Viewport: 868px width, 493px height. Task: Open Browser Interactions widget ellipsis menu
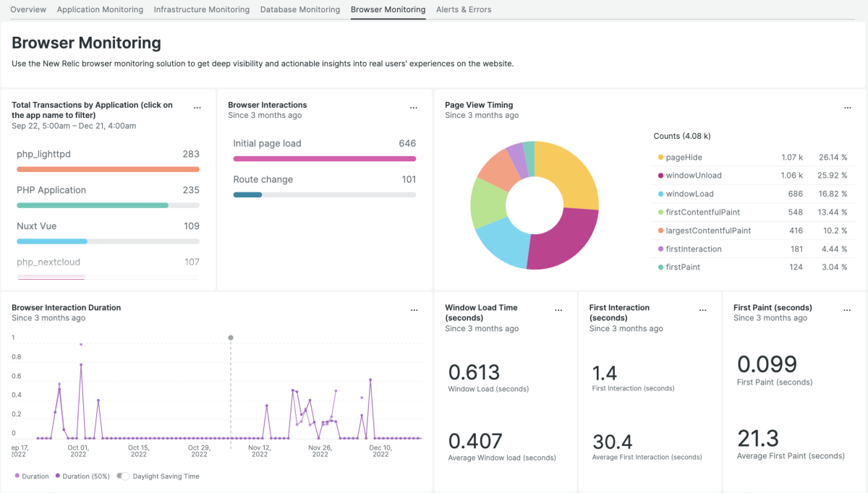tap(414, 108)
